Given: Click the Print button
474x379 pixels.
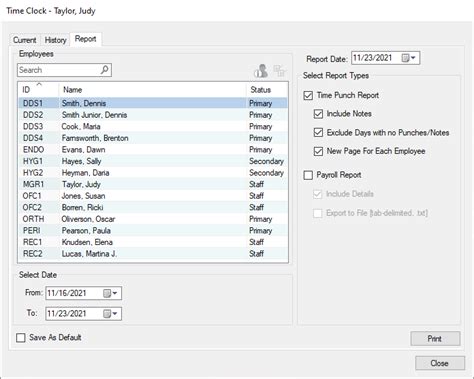Looking at the screenshot, I should 435,339.
